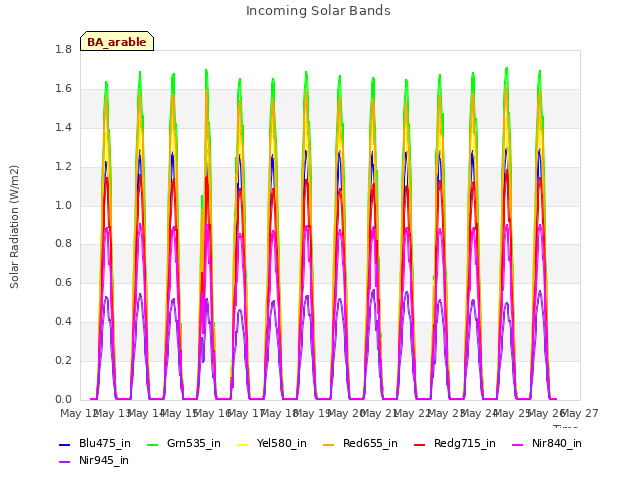Click the red Redg715_in legend swatch
Image resolution: width=640 pixels, height=480 pixels.
(420, 444)
